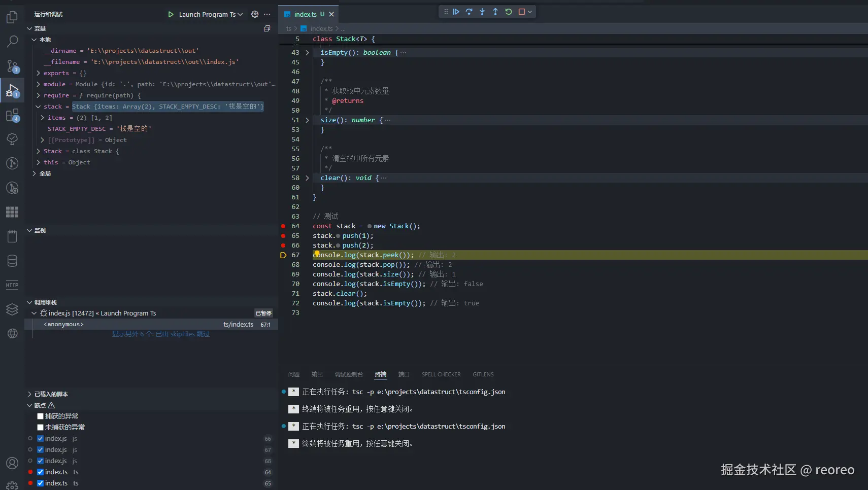Step out of current function
The image size is (868, 490).
[495, 12]
